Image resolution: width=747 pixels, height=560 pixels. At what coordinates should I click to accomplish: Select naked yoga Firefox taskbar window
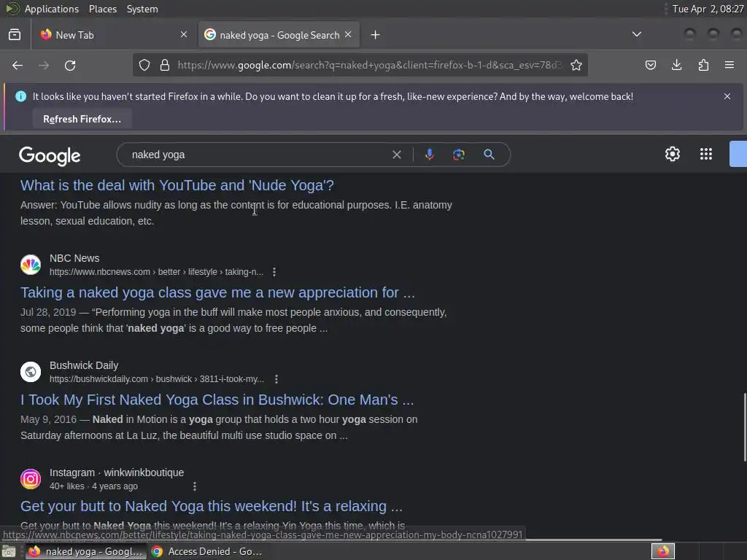[x=86, y=551]
